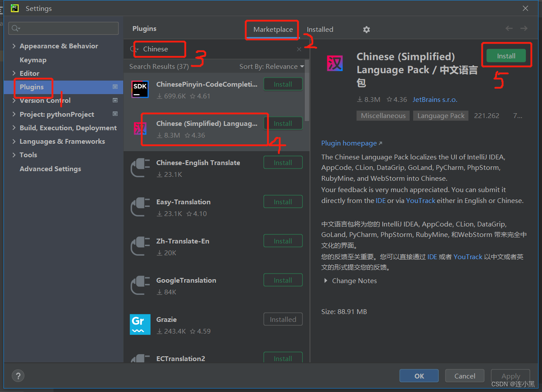Screen dimensions: 542x392
Task: Click the plugin search field containing Chinese
Action: point(217,49)
